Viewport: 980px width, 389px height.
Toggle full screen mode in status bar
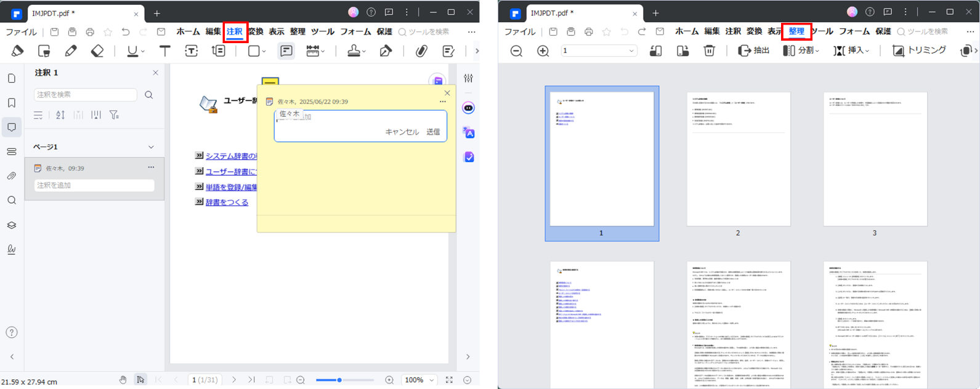pos(449,380)
